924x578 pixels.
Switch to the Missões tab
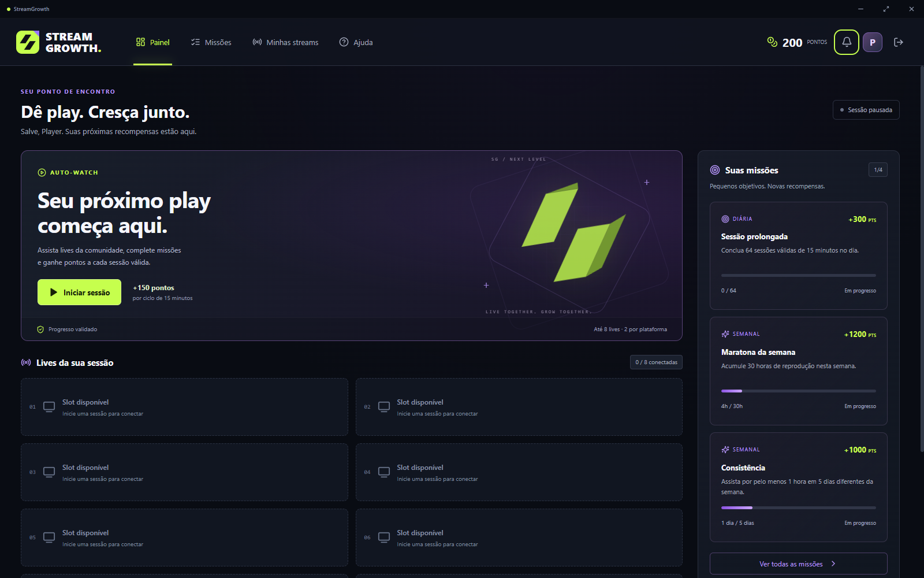point(211,42)
